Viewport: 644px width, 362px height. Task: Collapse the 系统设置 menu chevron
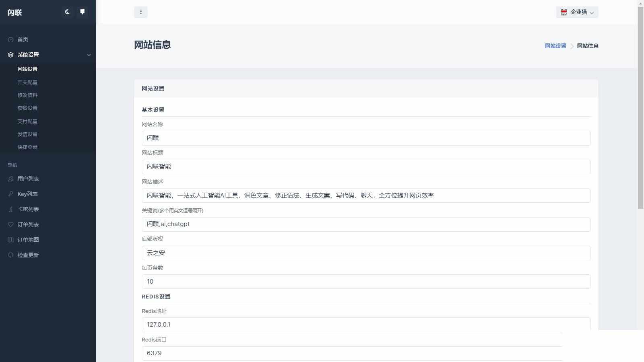89,55
